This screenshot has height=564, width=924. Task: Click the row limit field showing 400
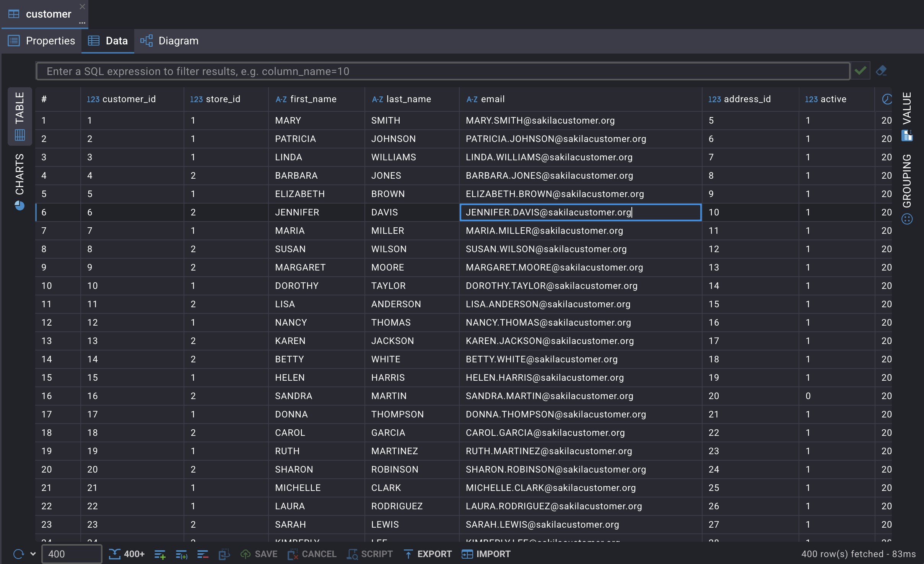click(x=72, y=554)
